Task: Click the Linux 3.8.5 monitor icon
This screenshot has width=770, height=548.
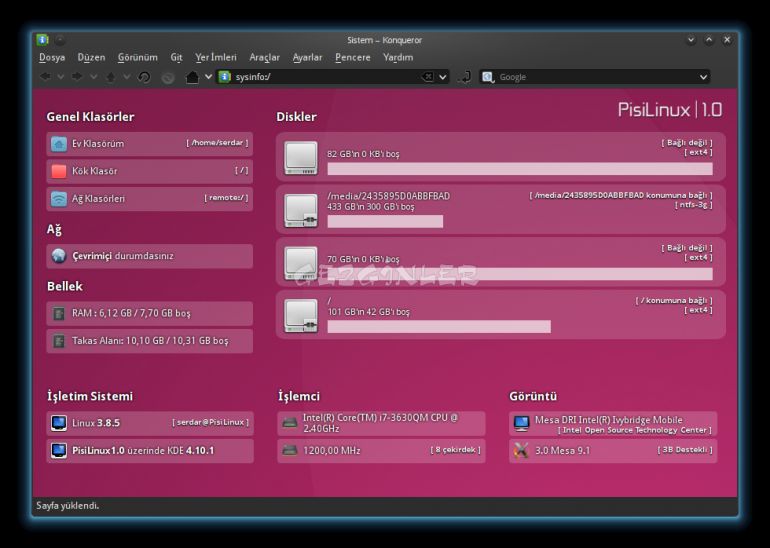Action: point(59,423)
